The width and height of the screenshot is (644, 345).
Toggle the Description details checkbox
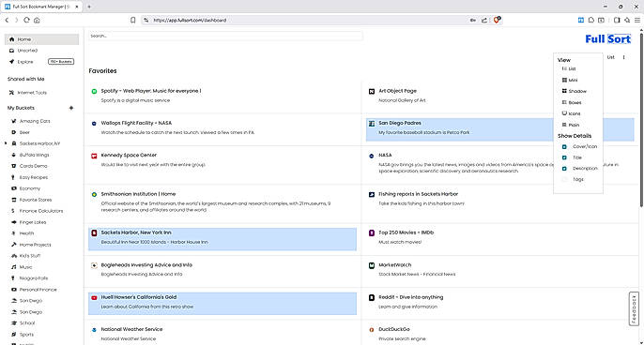(564, 169)
